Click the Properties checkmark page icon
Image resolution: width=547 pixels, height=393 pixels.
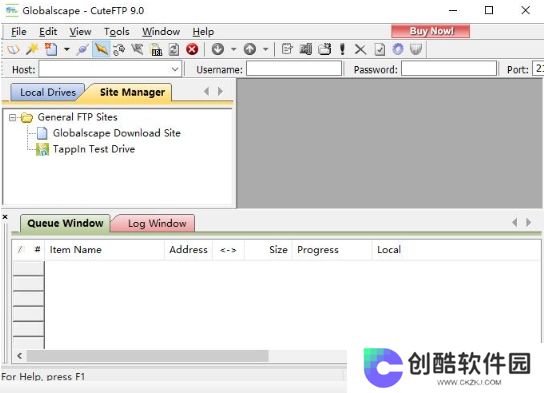point(380,49)
